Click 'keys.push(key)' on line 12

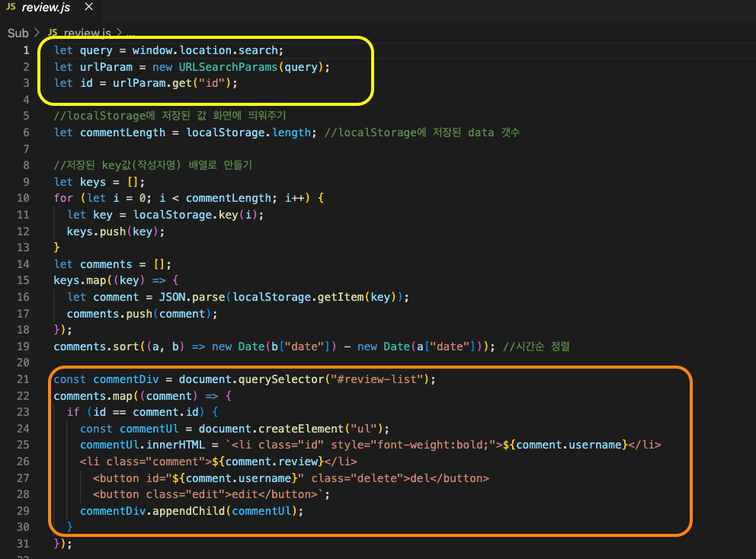(113, 232)
